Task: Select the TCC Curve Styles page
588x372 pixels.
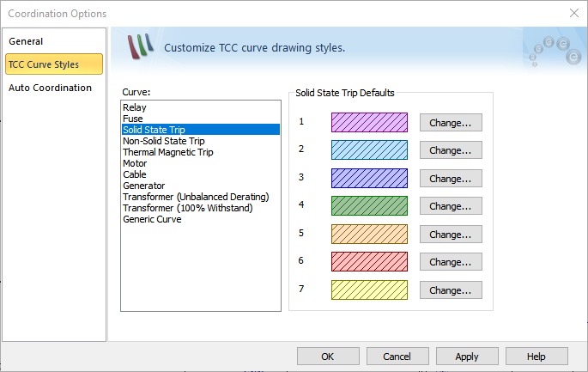Action: coord(43,64)
